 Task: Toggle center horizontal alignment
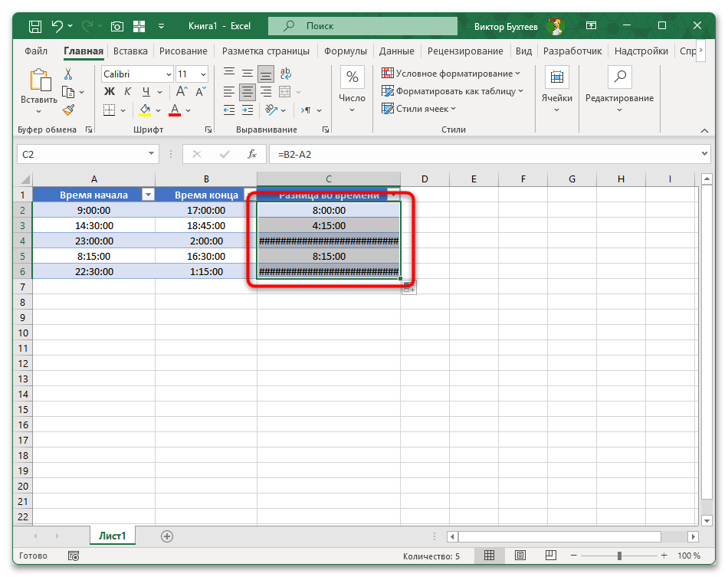click(247, 92)
